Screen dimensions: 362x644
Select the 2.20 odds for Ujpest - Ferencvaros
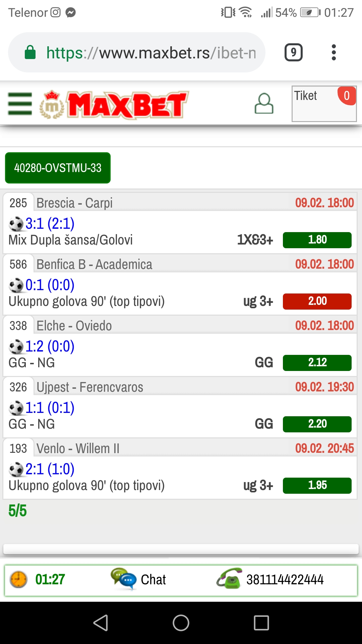point(317,424)
